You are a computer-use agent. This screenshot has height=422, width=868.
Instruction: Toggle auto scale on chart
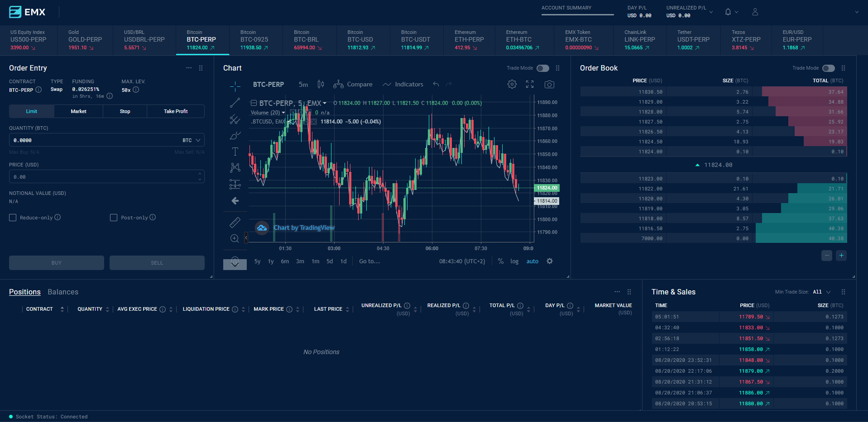[532, 261]
